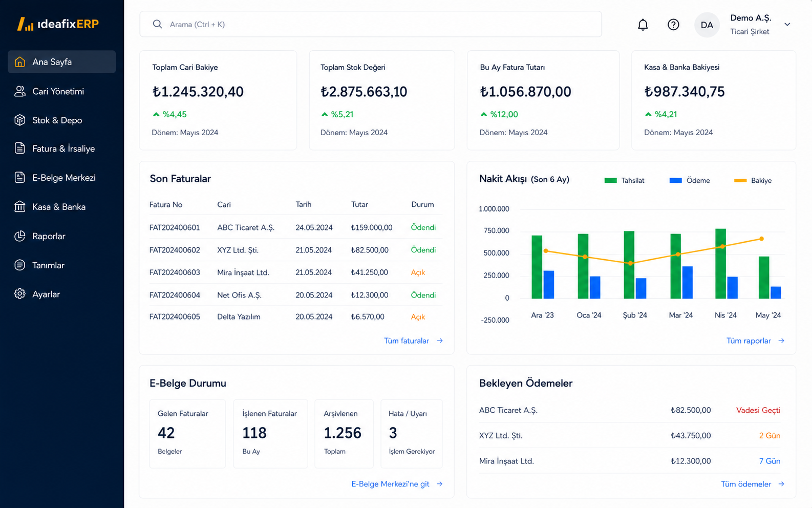
Task: Click the help question mark icon
Action: point(673,25)
